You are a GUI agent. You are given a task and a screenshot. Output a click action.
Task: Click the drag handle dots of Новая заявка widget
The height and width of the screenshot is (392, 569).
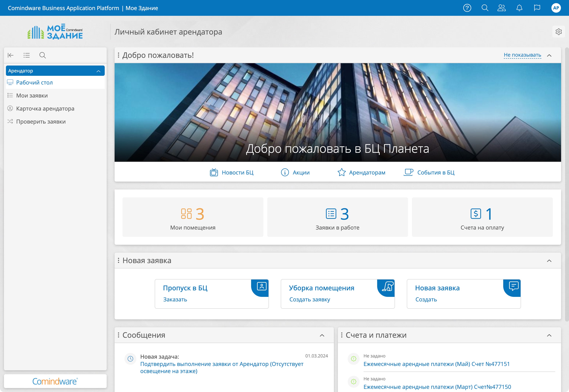pyautogui.click(x=119, y=260)
